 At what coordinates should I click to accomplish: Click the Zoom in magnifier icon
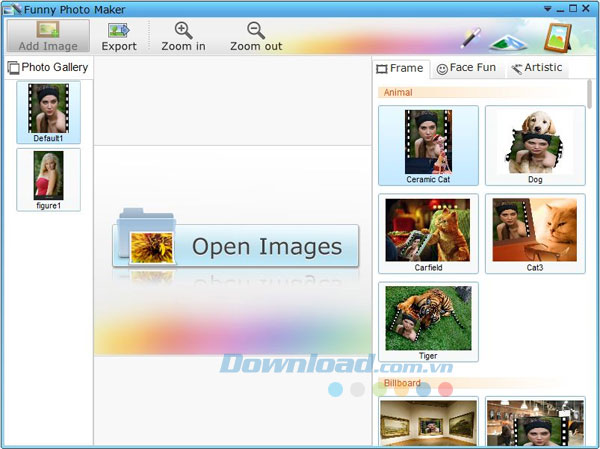tap(183, 30)
